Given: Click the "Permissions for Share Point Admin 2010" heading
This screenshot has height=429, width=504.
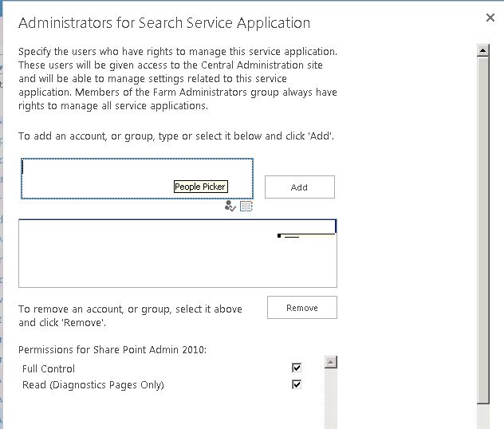Looking at the screenshot, I should [x=112, y=350].
